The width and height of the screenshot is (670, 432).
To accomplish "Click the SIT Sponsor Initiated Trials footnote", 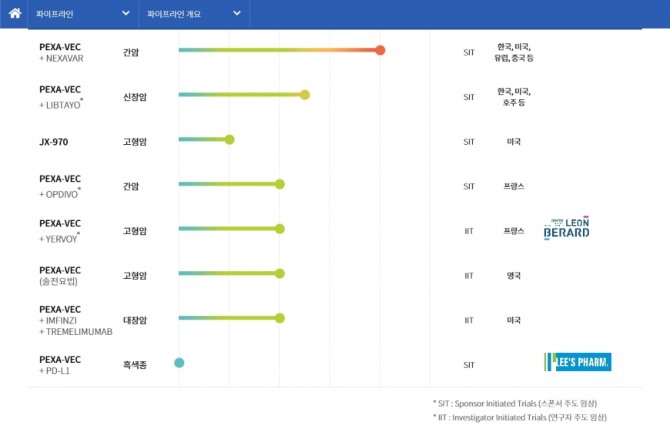I will (515, 403).
